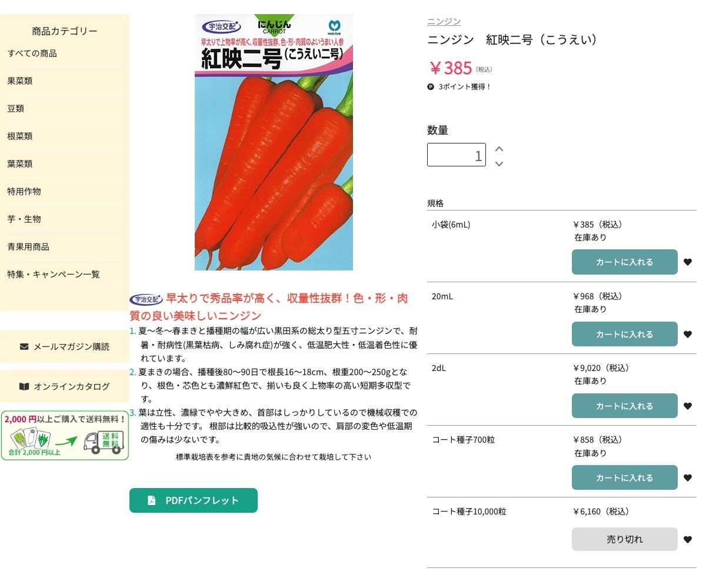The width and height of the screenshot is (706, 588).
Task: Subscribe via メールマガジン購読 envelope button
Action: [65, 346]
